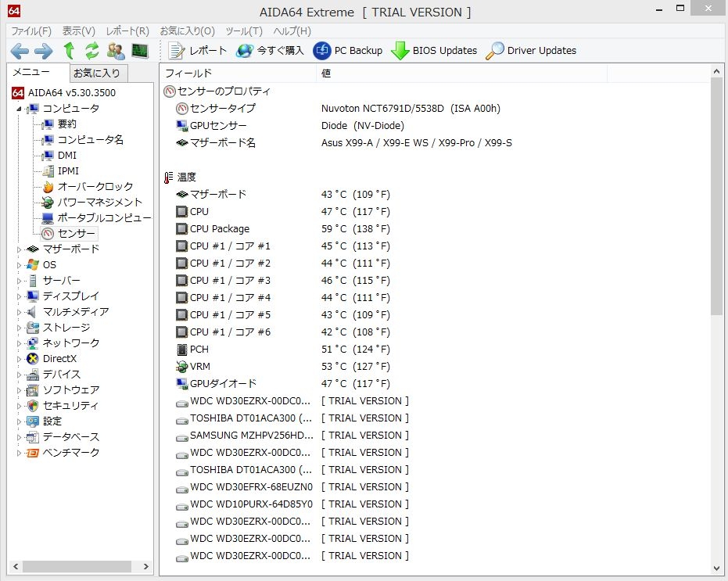This screenshot has width=728, height=581.
Task: Click the DirectX X icon
Action: 33,359
